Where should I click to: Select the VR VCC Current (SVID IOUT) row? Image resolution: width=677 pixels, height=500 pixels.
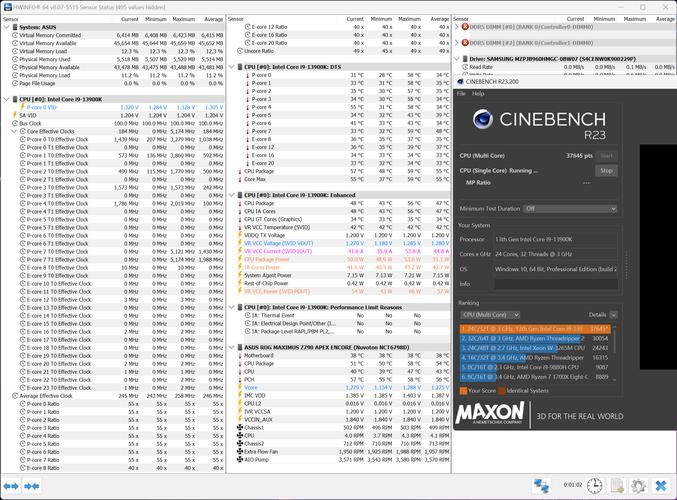click(340, 251)
